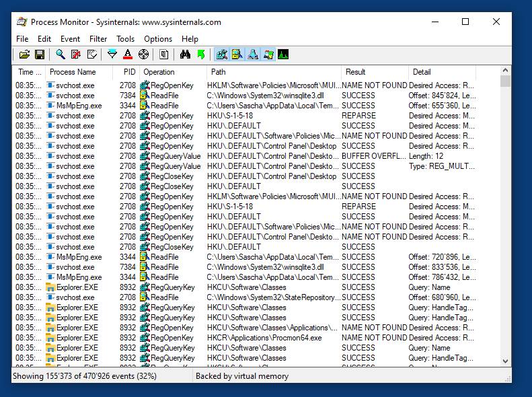The width and height of the screenshot is (532, 397).
Task: Click the Operation column header
Action: [x=173, y=72]
